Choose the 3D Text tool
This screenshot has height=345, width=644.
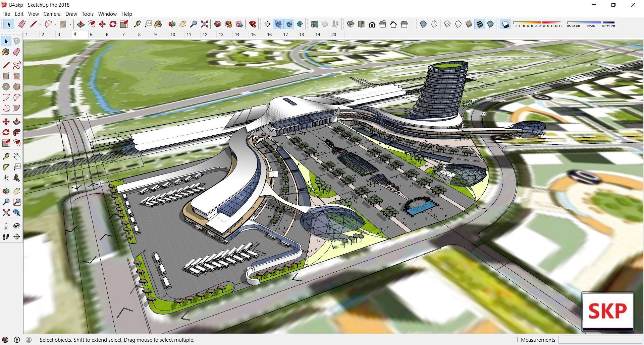[17, 178]
